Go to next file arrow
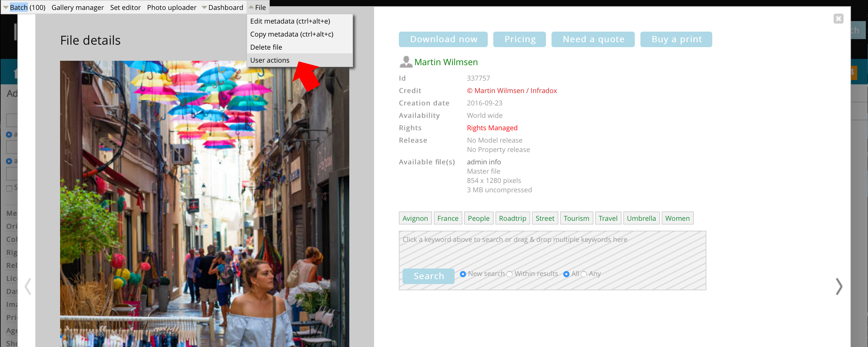Screen dimensions: 868x347 point(839,286)
